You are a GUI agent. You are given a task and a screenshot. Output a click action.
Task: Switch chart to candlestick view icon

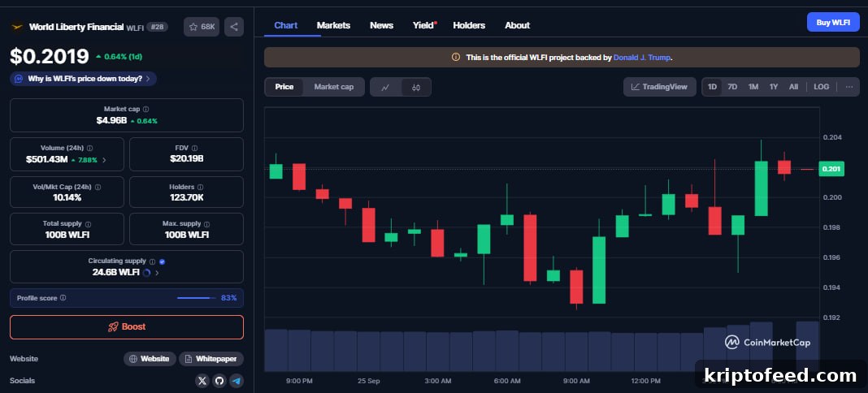pos(416,87)
